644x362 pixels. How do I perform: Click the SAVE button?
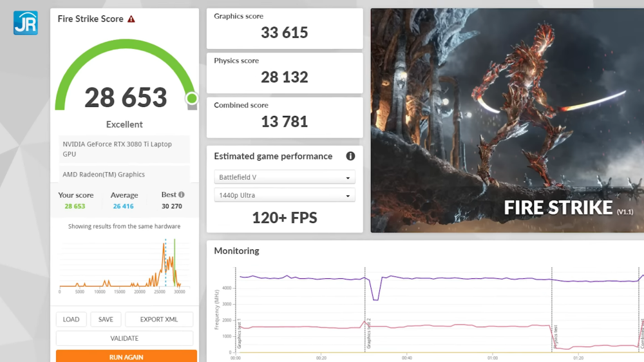(x=106, y=319)
